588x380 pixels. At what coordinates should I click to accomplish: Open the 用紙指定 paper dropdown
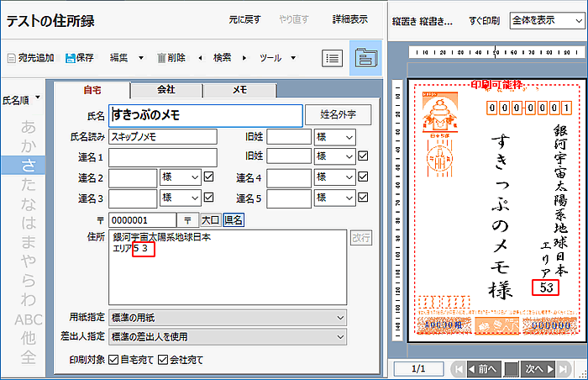[227, 318]
